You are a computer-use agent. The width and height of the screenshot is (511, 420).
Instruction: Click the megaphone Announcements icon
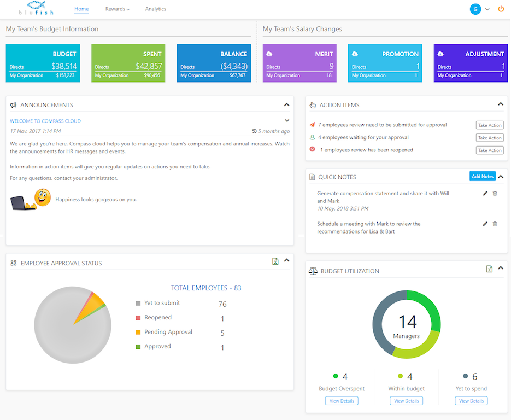pos(13,105)
